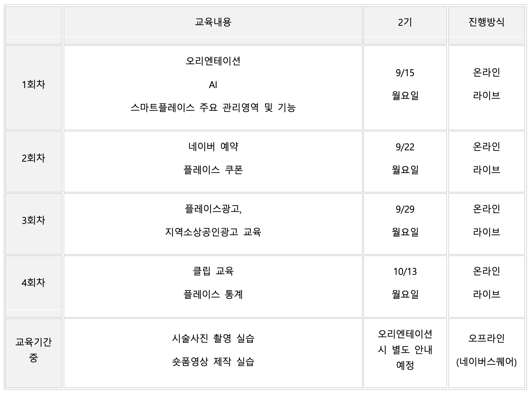Screen dimensions: 532x395
Task: Select the 3회차 row label
Action: pyautogui.click(x=33, y=220)
